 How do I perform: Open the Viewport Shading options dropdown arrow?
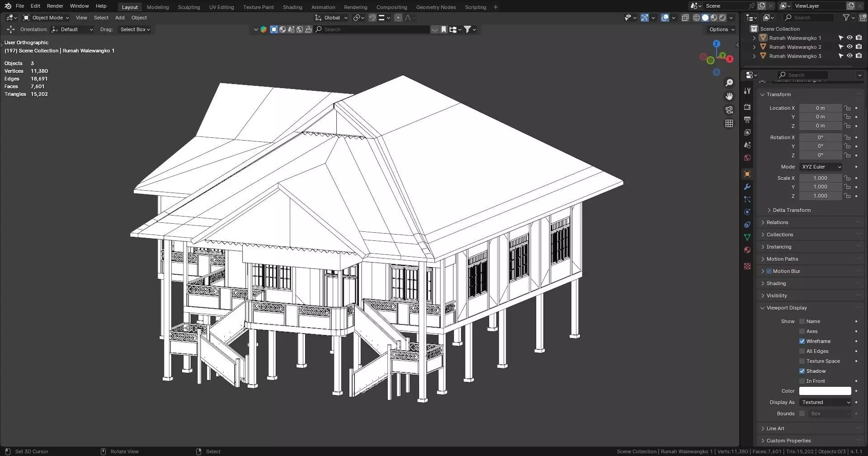coord(731,18)
